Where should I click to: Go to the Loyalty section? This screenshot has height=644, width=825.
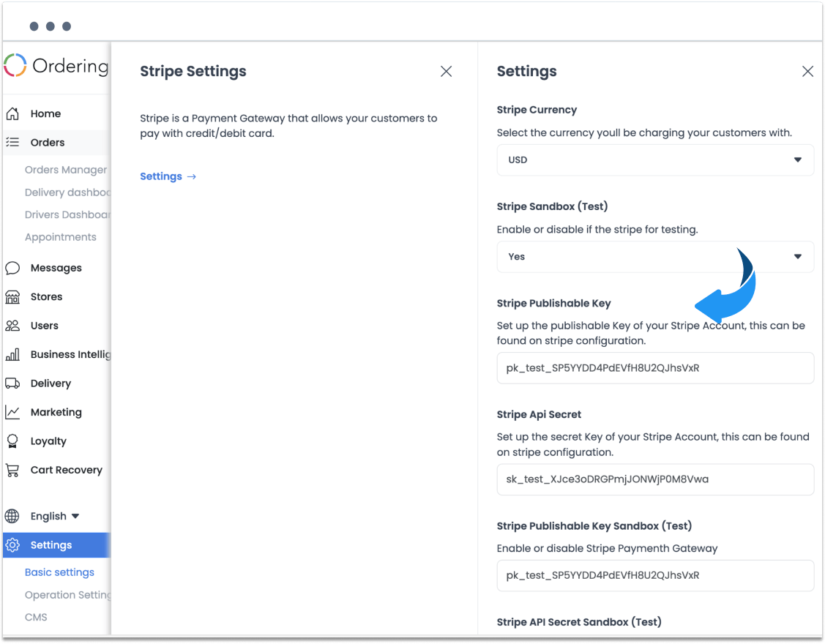click(x=48, y=441)
